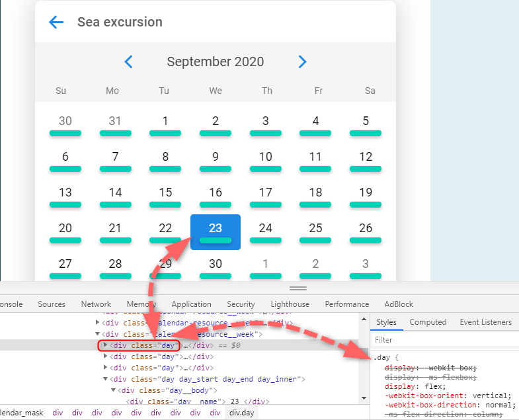Click scroll up arrow of Elements panel

click(364, 319)
